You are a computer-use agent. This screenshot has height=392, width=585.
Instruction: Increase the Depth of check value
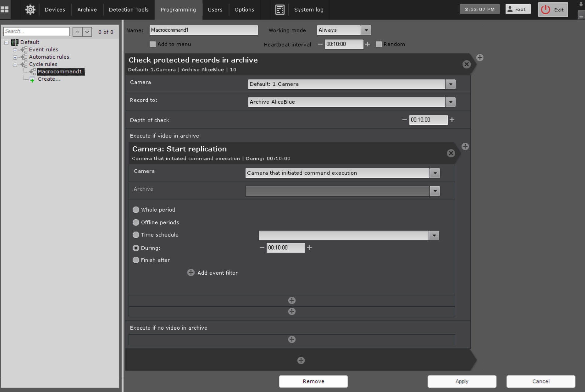click(x=452, y=120)
